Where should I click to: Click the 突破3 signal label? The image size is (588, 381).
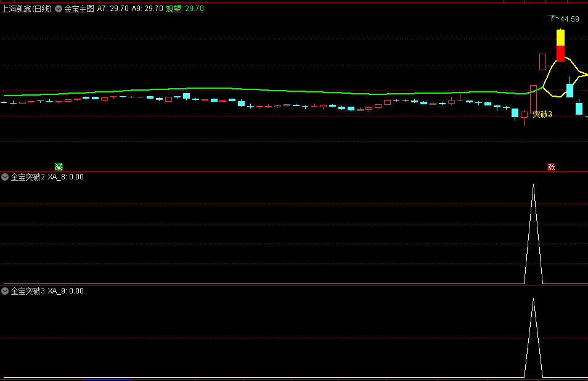tap(542, 115)
